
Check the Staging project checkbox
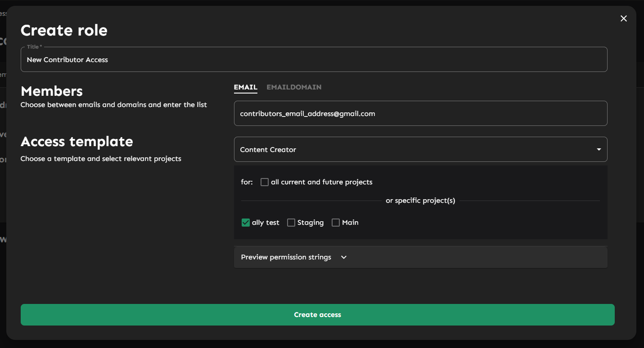pyautogui.click(x=291, y=223)
